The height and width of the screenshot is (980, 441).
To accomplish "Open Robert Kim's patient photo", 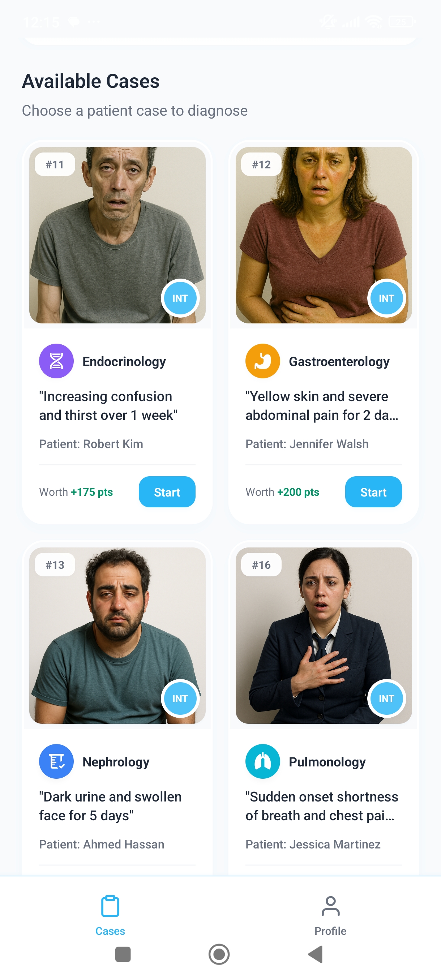I will [x=117, y=235].
